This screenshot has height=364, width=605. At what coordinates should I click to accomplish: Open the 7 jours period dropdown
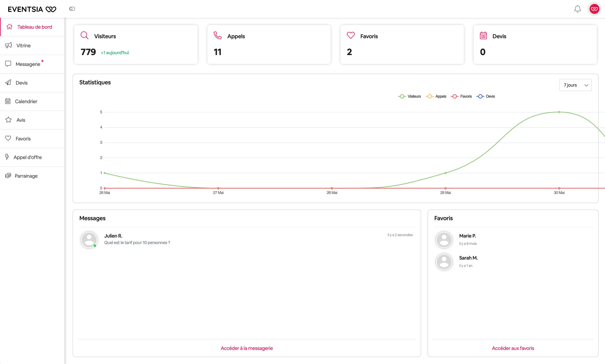[575, 85]
